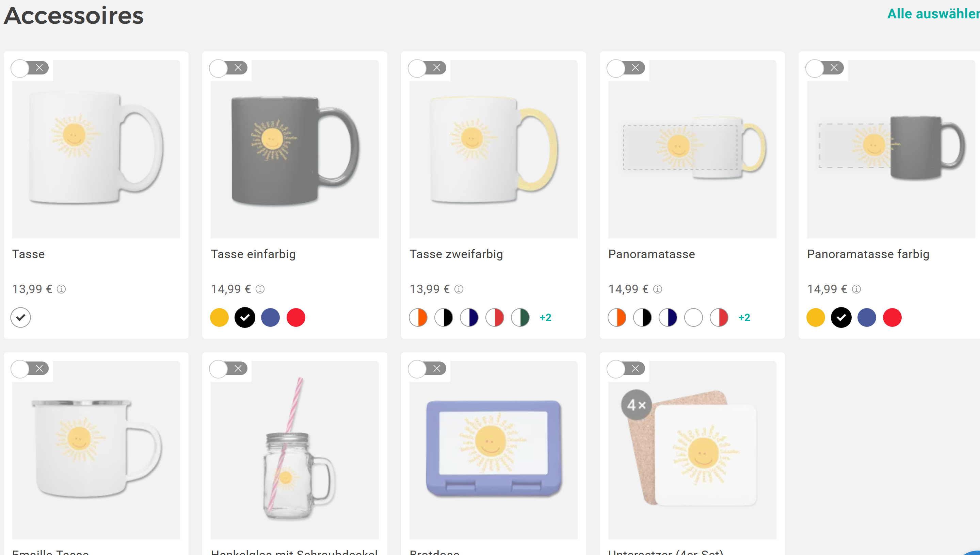Image resolution: width=980 pixels, height=555 pixels.
Task: Pick blue swatch for Tasse einfarbig
Action: [271, 318]
